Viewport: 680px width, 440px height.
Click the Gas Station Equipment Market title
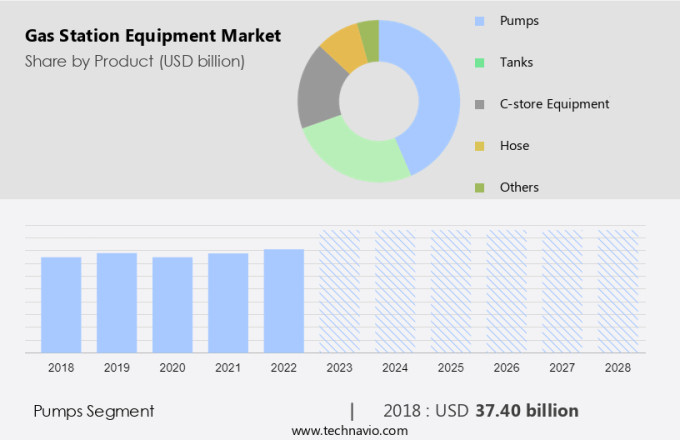click(153, 37)
